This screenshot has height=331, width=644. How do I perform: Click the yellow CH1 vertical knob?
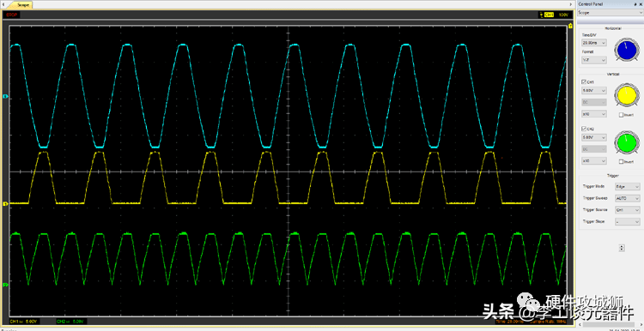[x=626, y=94]
